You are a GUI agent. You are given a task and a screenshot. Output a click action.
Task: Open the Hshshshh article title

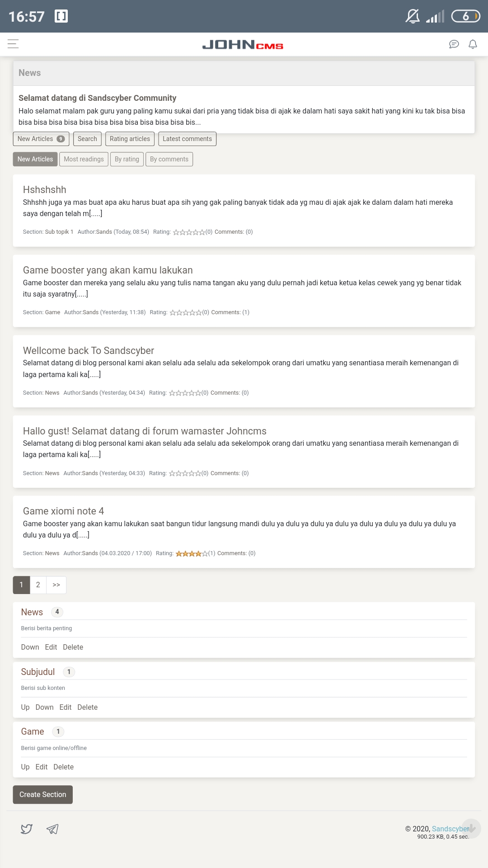pyautogui.click(x=45, y=189)
